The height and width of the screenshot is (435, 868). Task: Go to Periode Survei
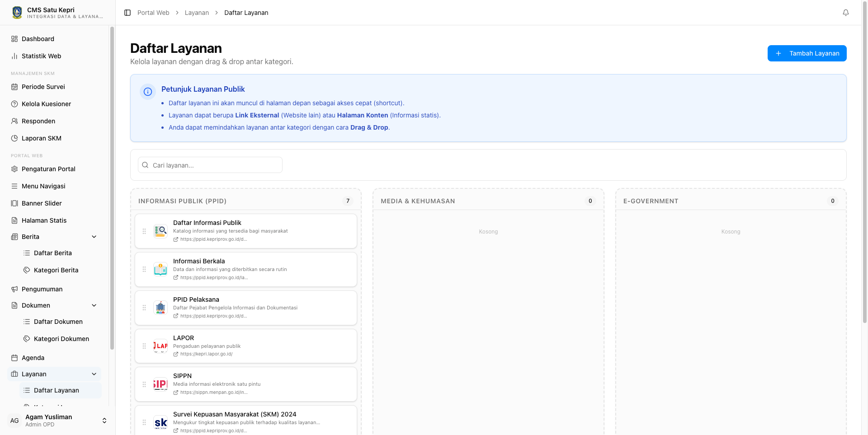click(54, 87)
